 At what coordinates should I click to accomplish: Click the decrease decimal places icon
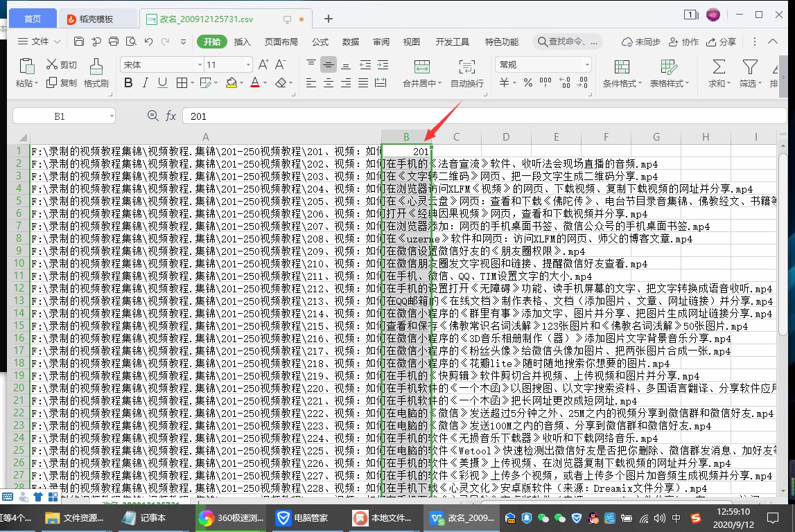coord(583,82)
